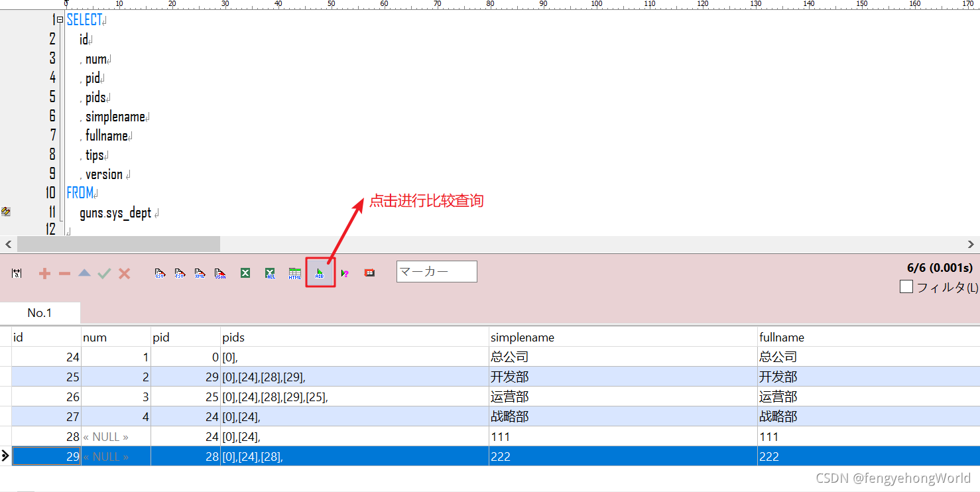Image resolution: width=980 pixels, height=492 pixels.
Task: Export result as HTML
Action: coord(294,273)
